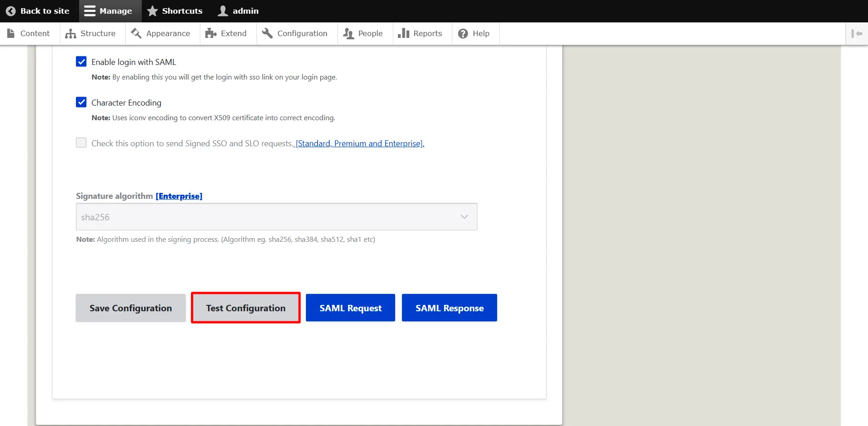Open the Shortcuts star icon
The width and height of the screenshot is (868, 426).
tap(152, 11)
